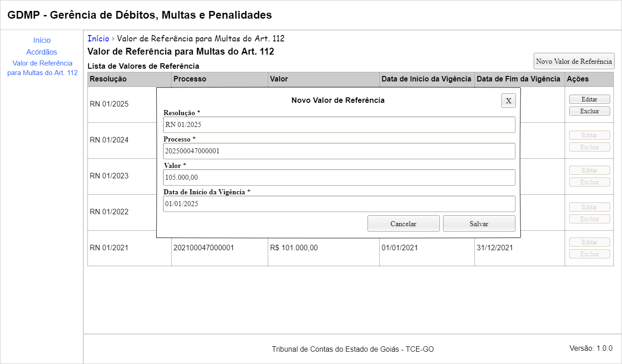The image size is (622, 364).
Task: Click Excluir for RN 01/2021
Action: click(589, 254)
